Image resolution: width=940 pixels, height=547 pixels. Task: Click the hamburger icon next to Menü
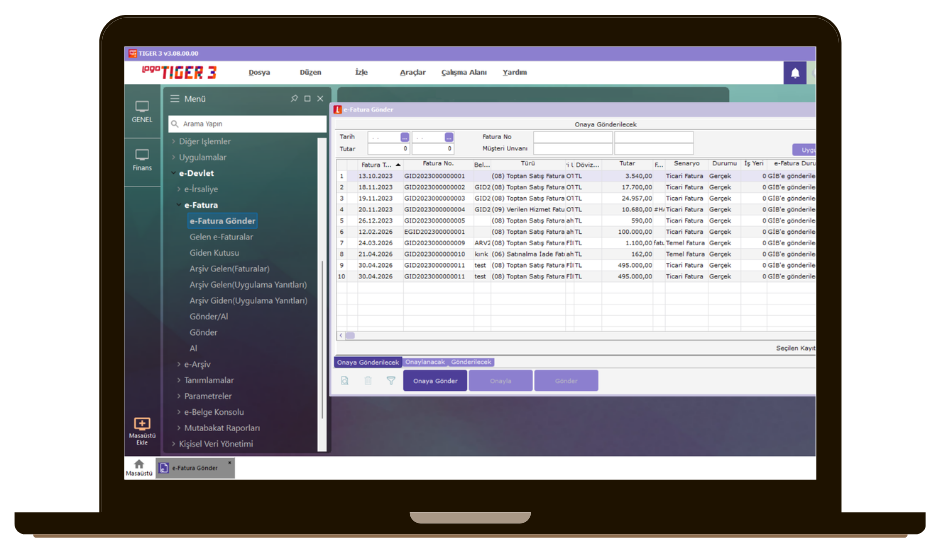click(x=174, y=98)
